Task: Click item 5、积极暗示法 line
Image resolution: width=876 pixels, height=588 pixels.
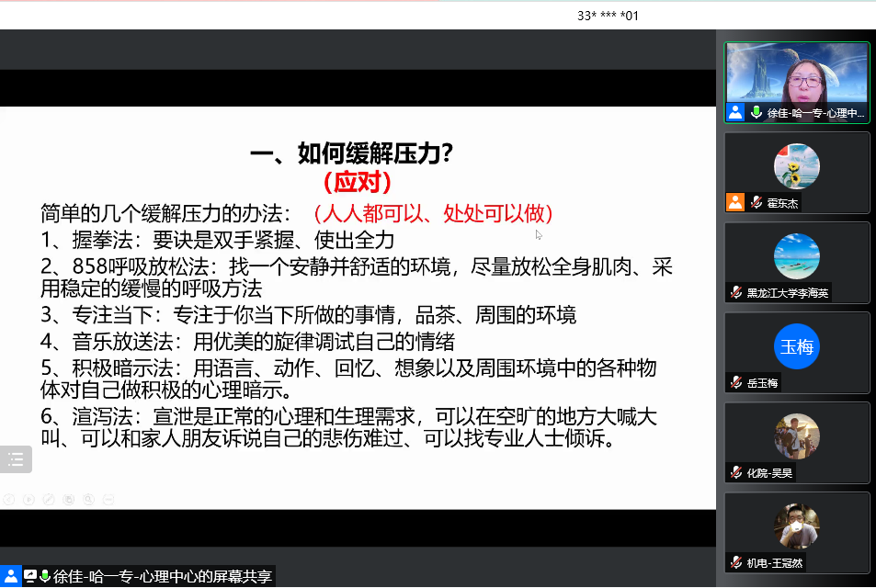Action: point(348,379)
